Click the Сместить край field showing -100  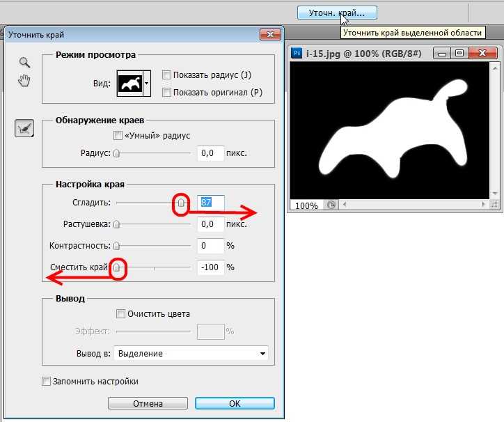point(210,267)
